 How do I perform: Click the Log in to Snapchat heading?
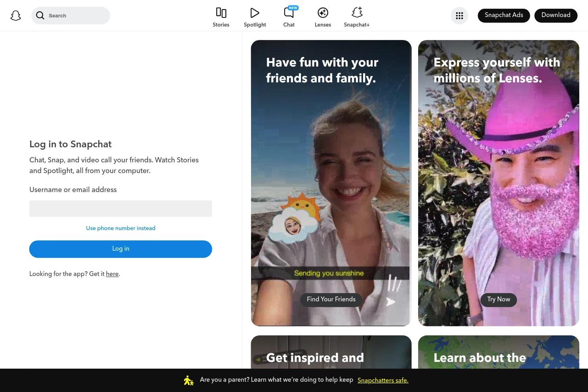click(x=70, y=144)
